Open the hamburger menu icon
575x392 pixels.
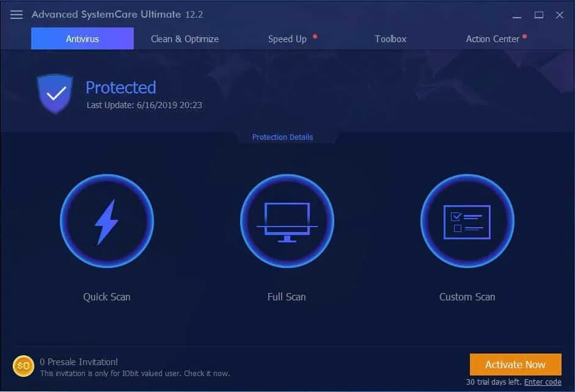(16, 14)
